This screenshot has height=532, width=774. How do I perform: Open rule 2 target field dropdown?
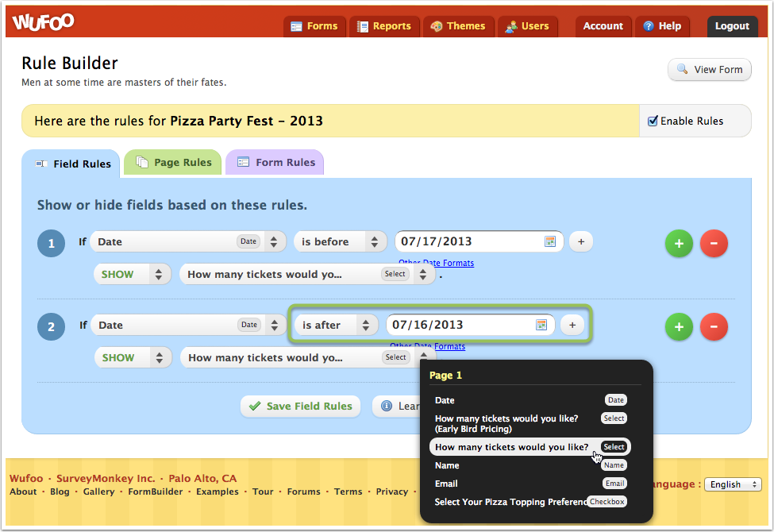pos(308,357)
